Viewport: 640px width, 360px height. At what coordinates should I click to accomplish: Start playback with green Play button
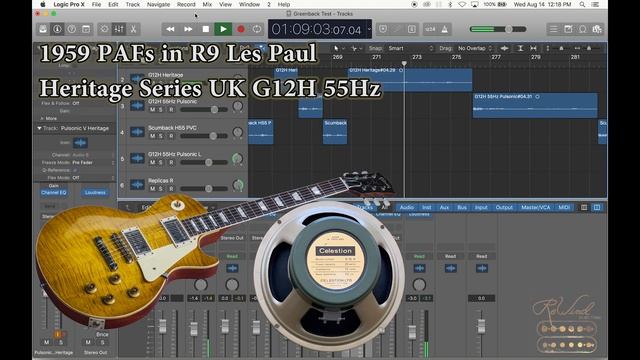pyautogui.click(x=223, y=29)
